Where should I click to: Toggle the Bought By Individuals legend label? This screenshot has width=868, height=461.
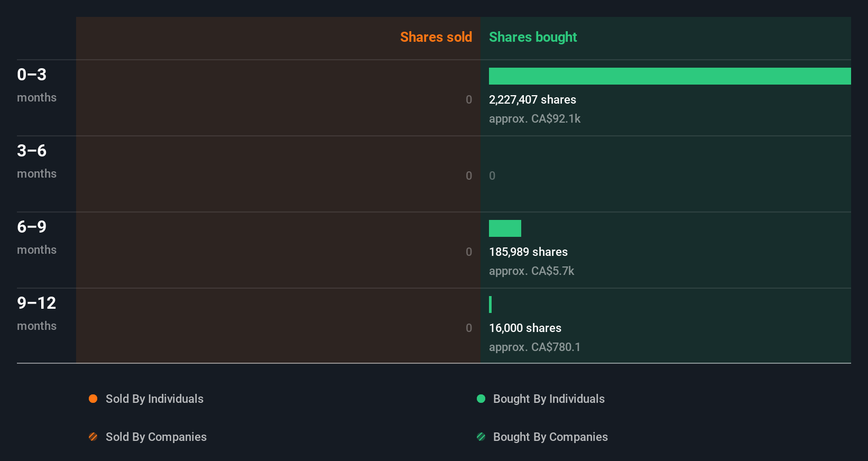[549, 399]
